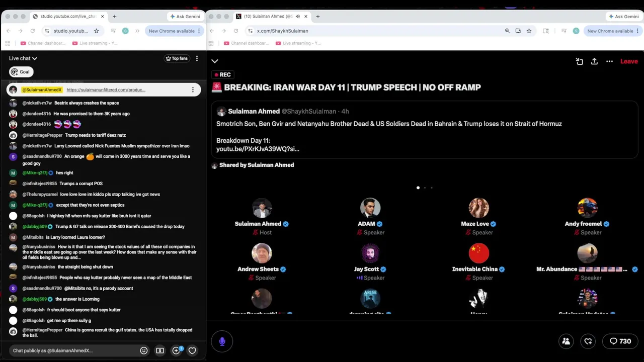644x362 pixels.
Task: Open the participants list icon in Space
Action: click(566, 341)
